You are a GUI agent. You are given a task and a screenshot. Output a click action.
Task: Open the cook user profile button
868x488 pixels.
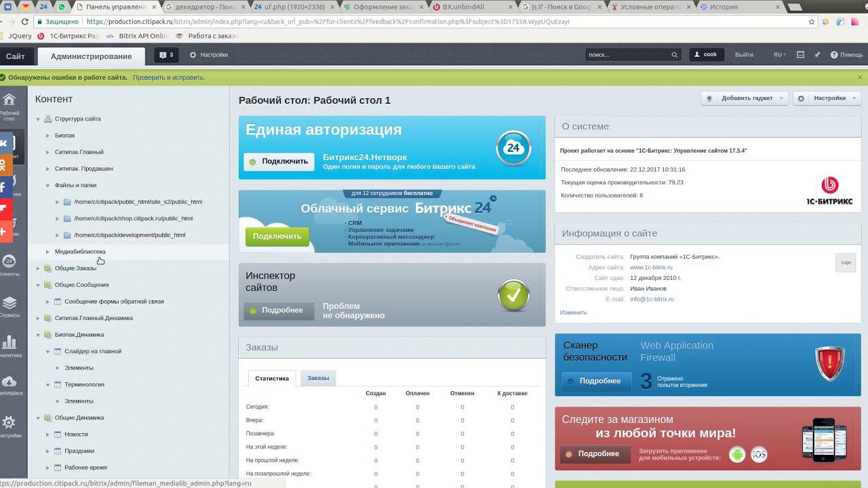(707, 55)
